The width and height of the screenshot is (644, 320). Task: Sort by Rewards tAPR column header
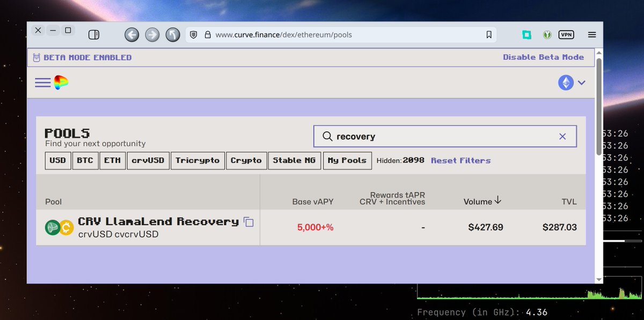tap(392, 198)
